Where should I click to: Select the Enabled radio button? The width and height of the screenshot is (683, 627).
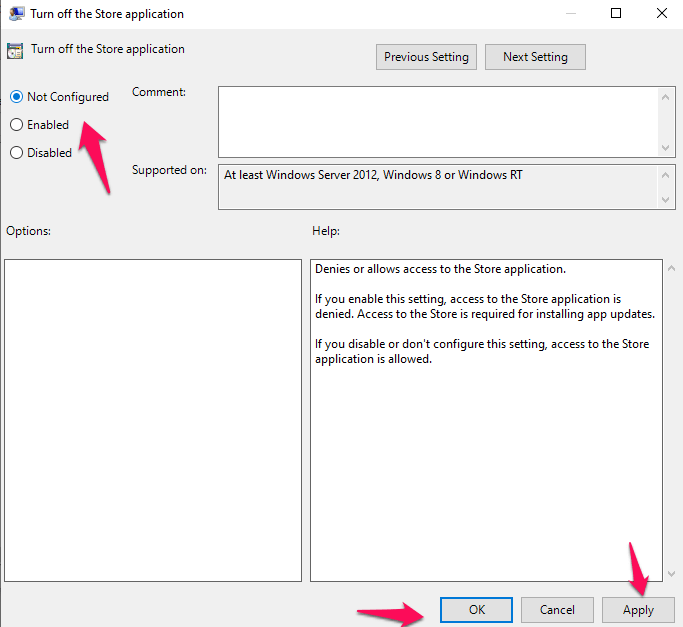click(x=17, y=125)
